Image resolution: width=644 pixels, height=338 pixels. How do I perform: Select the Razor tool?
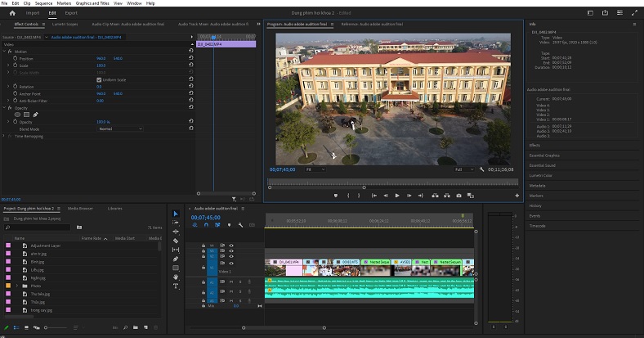pyautogui.click(x=176, y=241)
